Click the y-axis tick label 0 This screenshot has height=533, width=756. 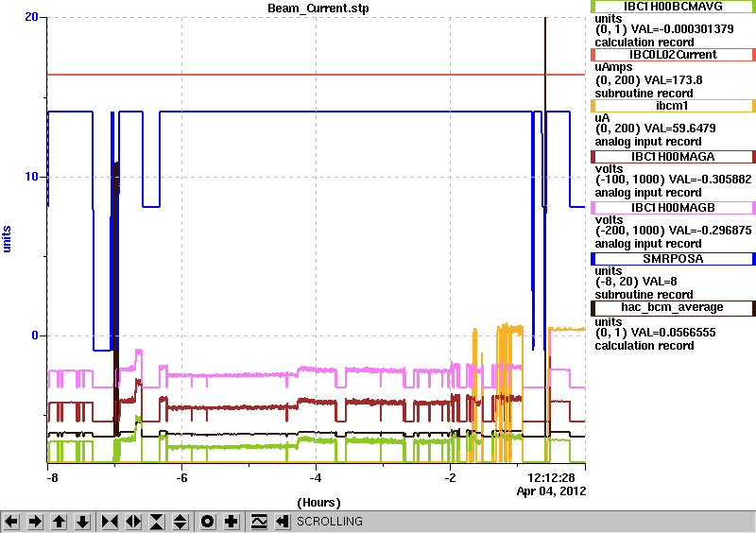35,335
